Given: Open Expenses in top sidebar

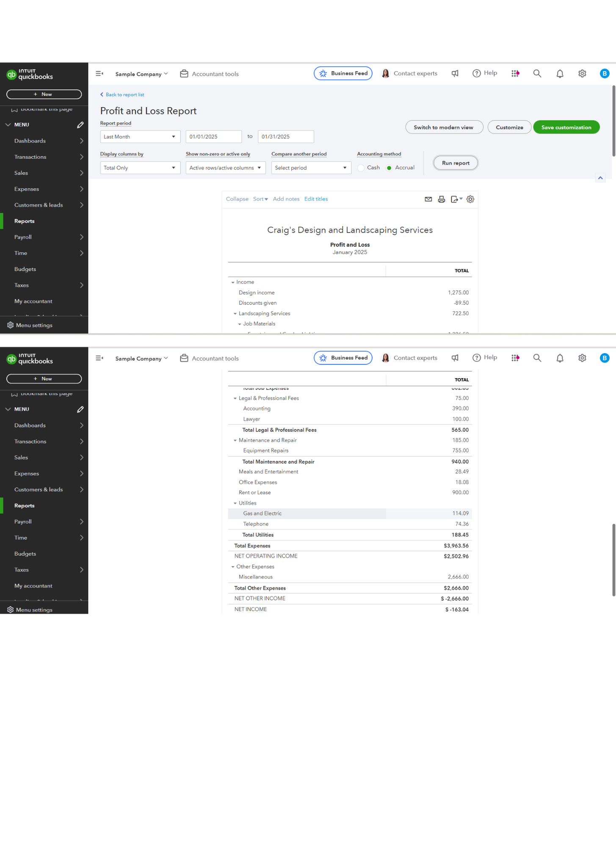Looking at the screenshot, I should (x=44, y=189).
